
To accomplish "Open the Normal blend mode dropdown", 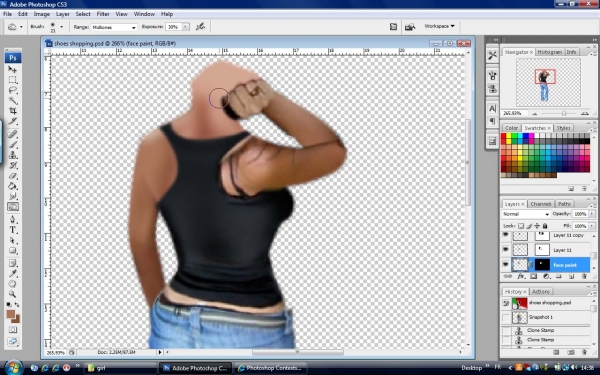I will tap(526, 214).
